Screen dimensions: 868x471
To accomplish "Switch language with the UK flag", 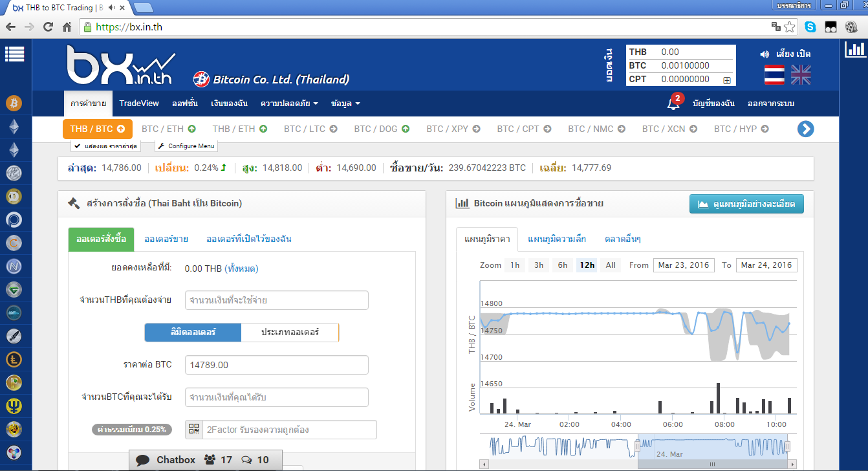I will pyautogui.click(x=801, y=74).
